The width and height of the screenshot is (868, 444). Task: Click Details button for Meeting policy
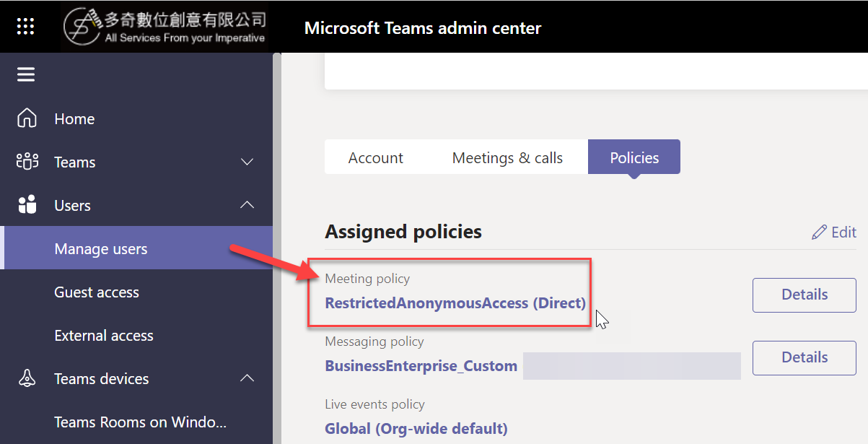point(805,295)
